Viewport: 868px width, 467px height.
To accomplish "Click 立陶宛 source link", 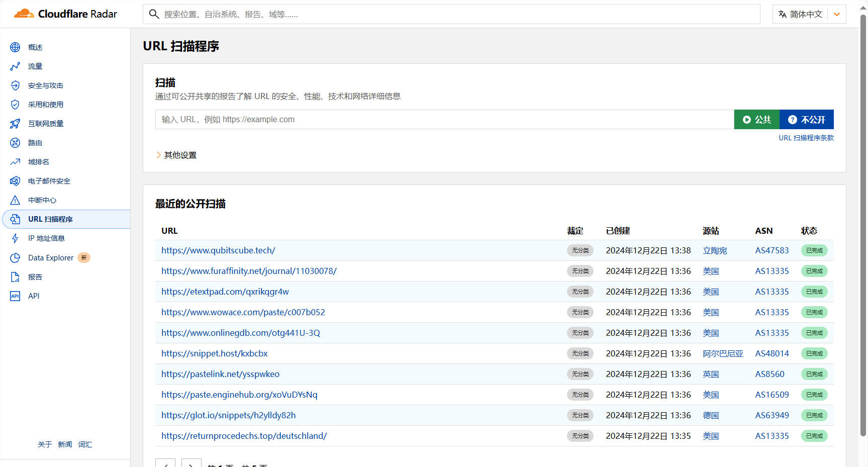I will pyautogui.click(x=715, y=250).
